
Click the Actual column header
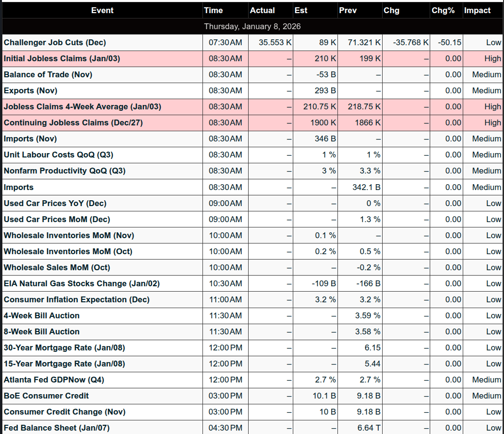(262, 10)
